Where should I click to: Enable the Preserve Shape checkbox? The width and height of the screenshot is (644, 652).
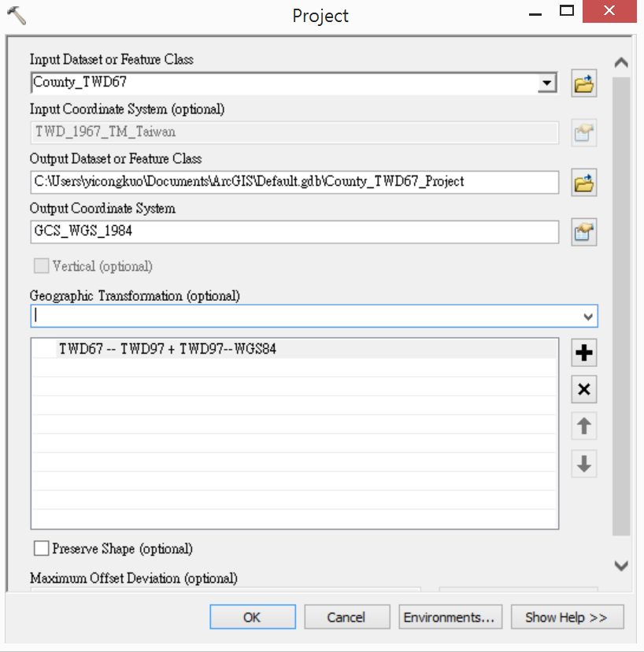pos(41,548)
